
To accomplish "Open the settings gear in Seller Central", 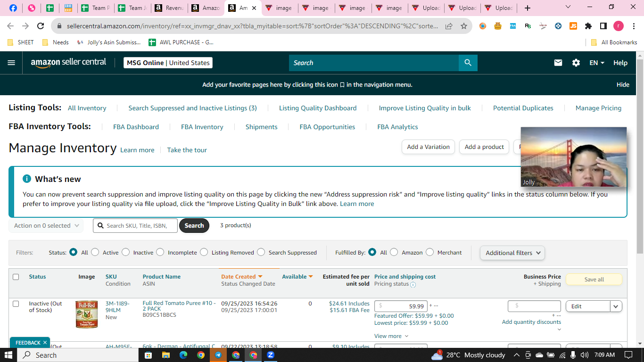I will tap(576, 63).
